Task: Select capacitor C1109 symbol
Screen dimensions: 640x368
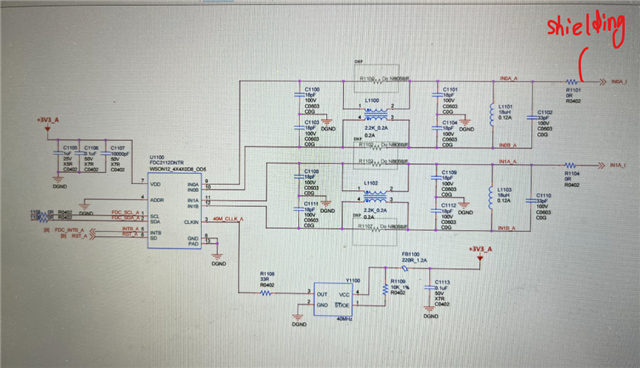Action: coord(436,177)
